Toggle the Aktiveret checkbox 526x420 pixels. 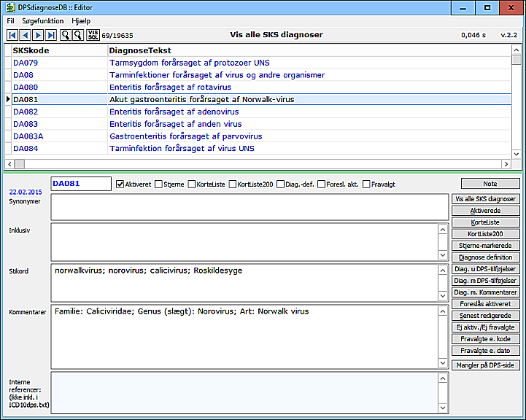pos(120,184)
